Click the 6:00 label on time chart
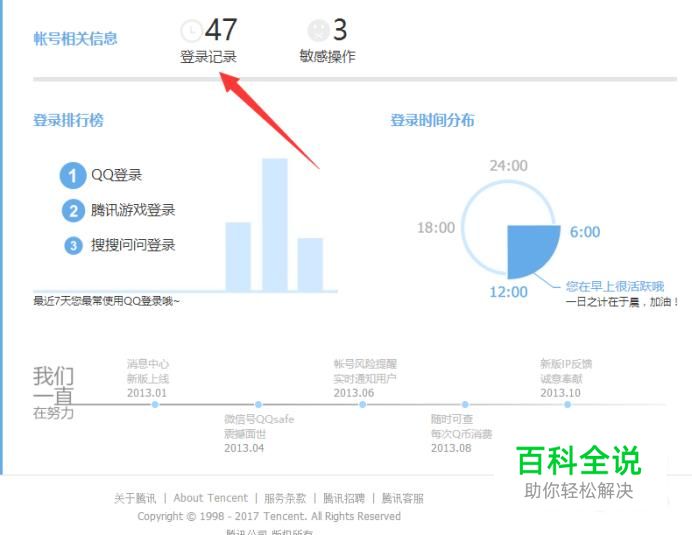Screen dimensions: 692x535 (x=585, y=232)
